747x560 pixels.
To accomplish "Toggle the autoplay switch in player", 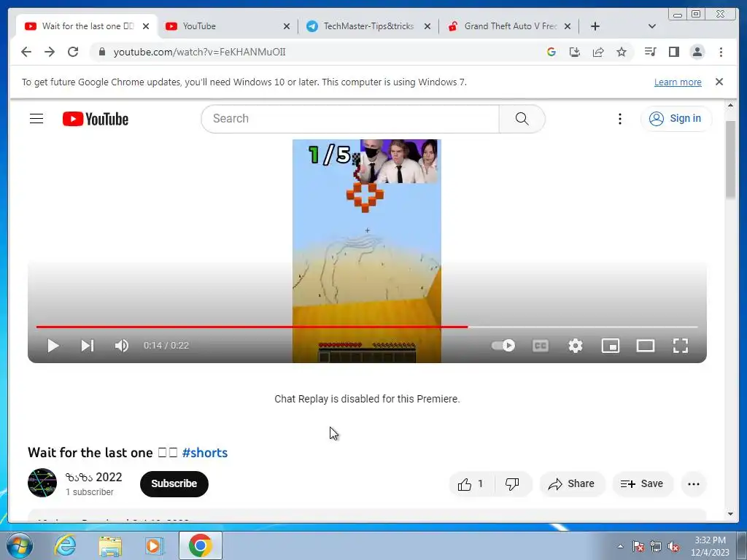I will pyautogui.click(x=503, y=345).
